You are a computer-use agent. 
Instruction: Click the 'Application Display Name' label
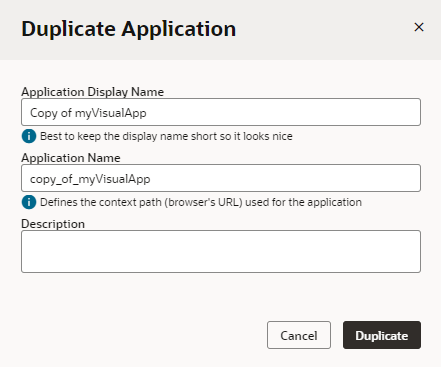pos(92,92)
